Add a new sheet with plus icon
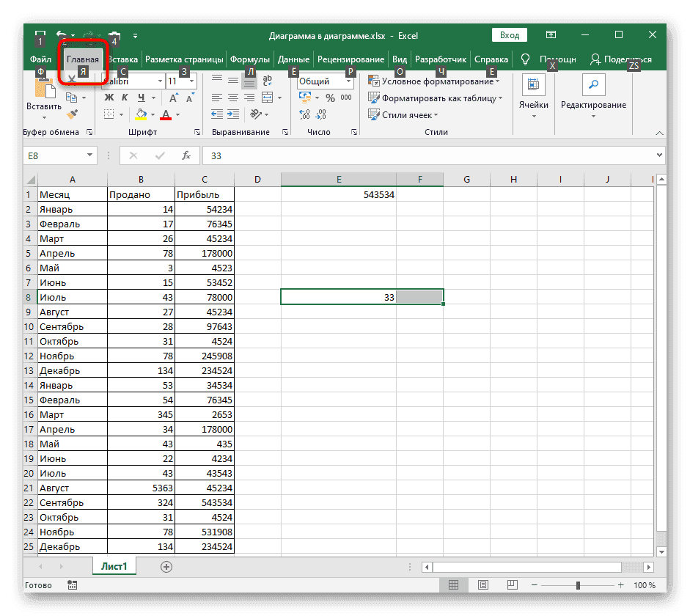This screenshot has height=616, width=690. [x=166, y=566]
